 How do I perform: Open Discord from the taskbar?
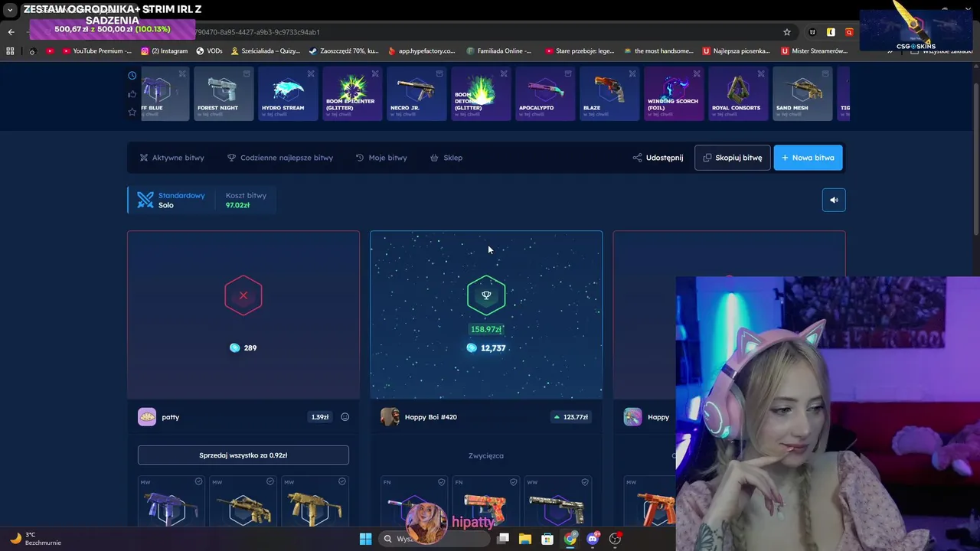click(x=592, y=539)
